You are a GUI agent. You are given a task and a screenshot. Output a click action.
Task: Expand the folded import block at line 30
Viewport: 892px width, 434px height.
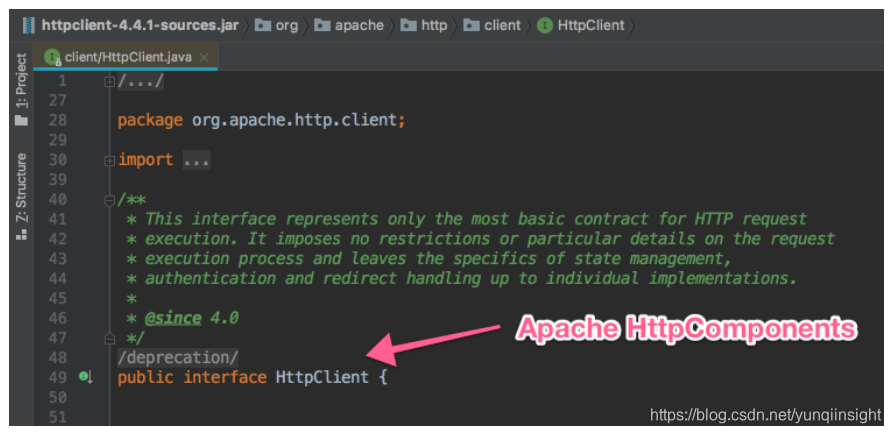(x=109, y=161)
